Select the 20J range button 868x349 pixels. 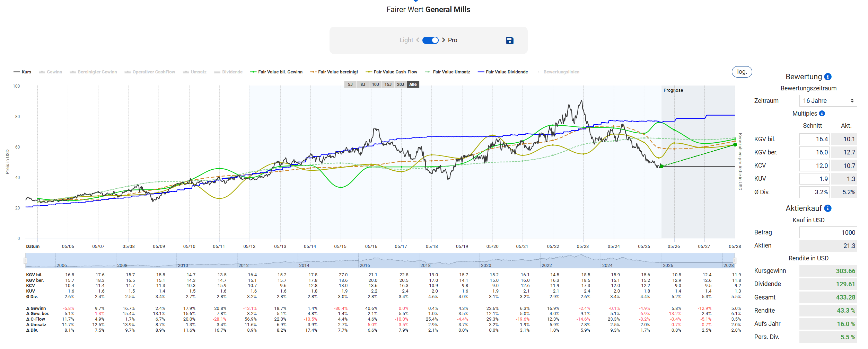tap(400, 84)
